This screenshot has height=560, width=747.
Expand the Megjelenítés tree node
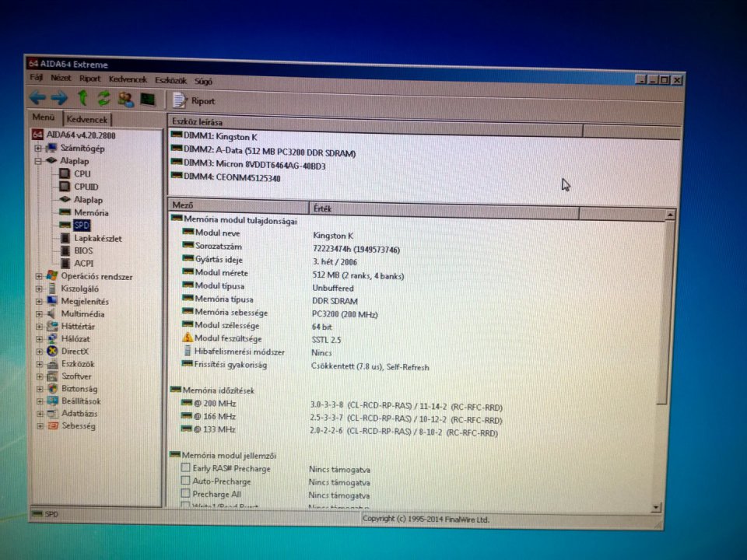tap(39, 302)
